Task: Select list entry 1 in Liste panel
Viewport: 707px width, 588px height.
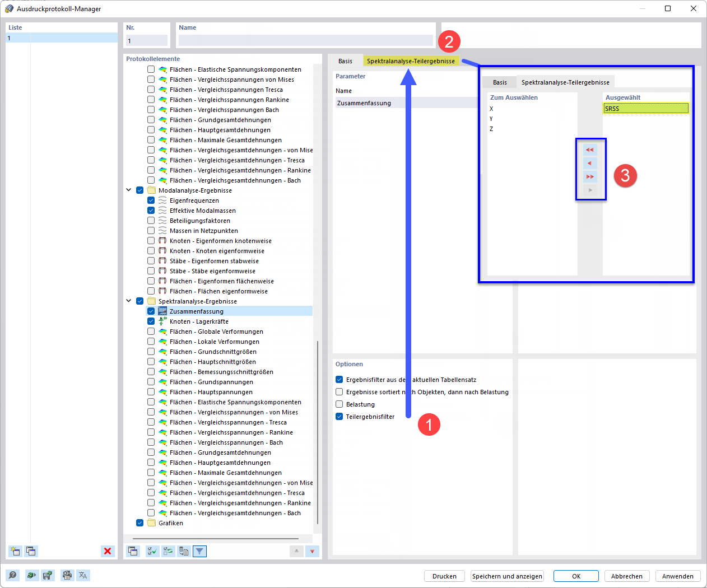Action: pyautogui.click(x=62, y=38)
